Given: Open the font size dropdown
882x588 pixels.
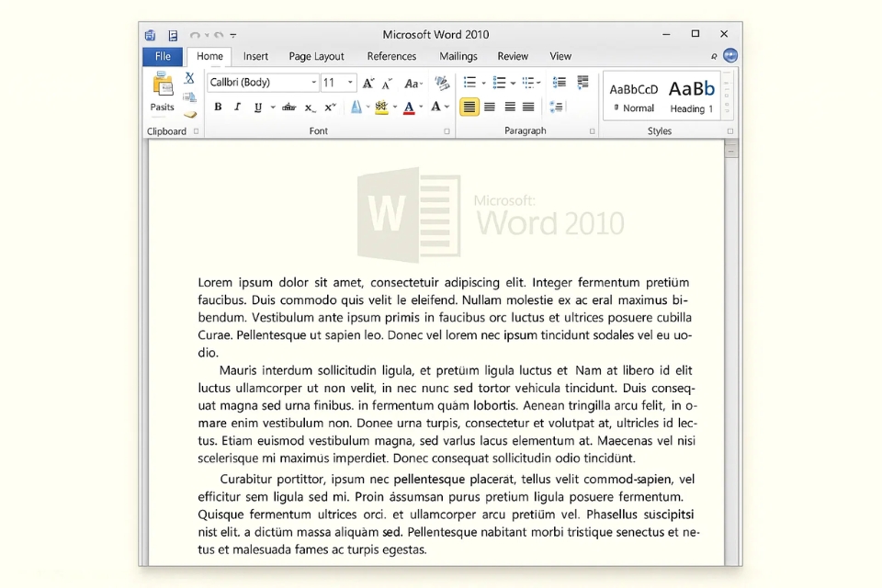Looking at the screenshot, I should [349, 83].
